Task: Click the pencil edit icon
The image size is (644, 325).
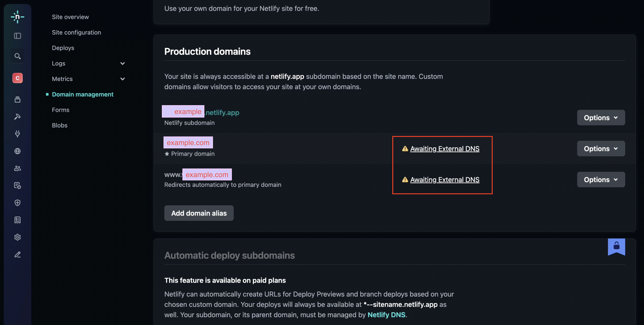Action: point(17,255)
